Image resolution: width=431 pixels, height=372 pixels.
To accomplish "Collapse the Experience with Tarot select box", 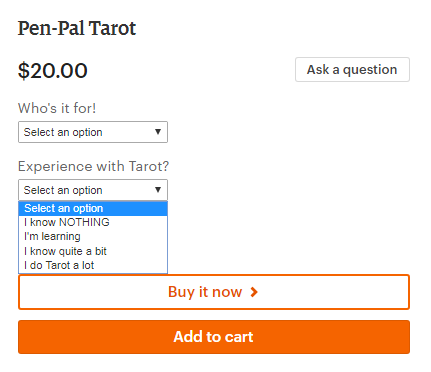I will click(x=93, y=190).
